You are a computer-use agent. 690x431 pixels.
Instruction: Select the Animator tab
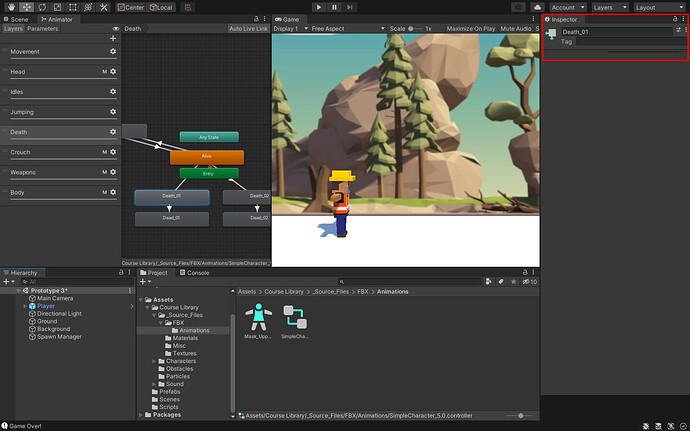click(x=57, y=19)
